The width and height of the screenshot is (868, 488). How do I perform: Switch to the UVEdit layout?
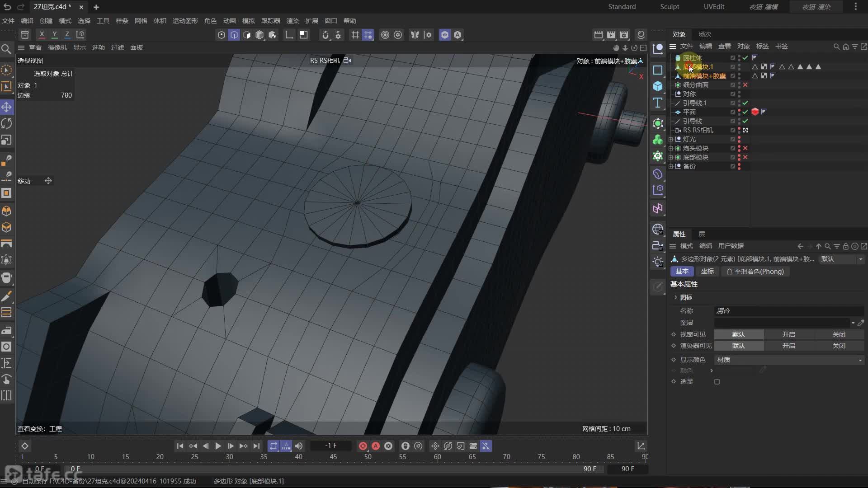tap(714, 7)
